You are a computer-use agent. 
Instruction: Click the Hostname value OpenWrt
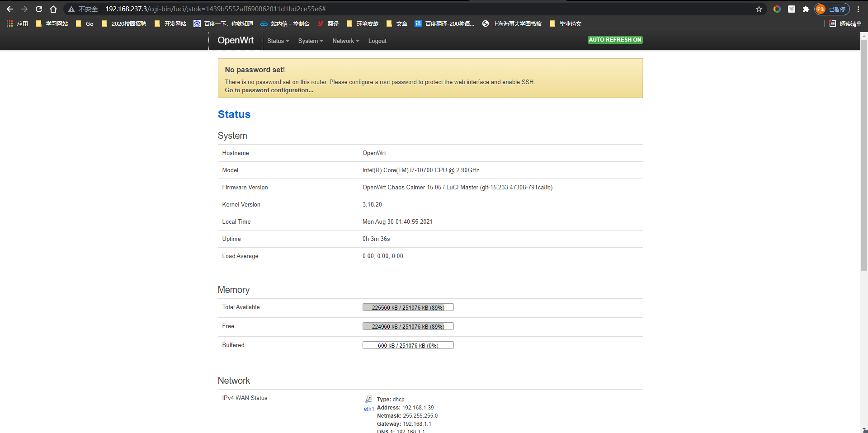pyautogui.click(x=374, y=153)
